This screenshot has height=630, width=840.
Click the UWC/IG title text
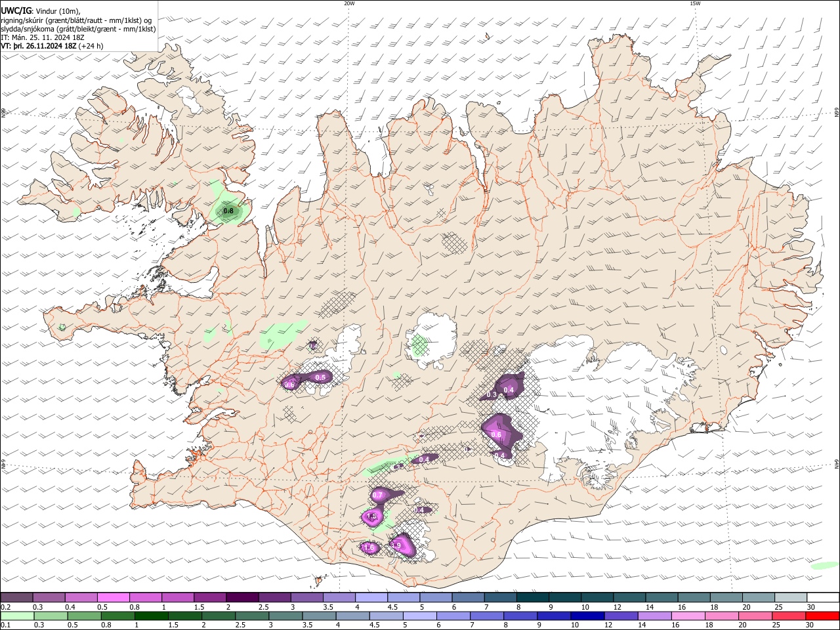pyautogui.click(x=16, y=10)
